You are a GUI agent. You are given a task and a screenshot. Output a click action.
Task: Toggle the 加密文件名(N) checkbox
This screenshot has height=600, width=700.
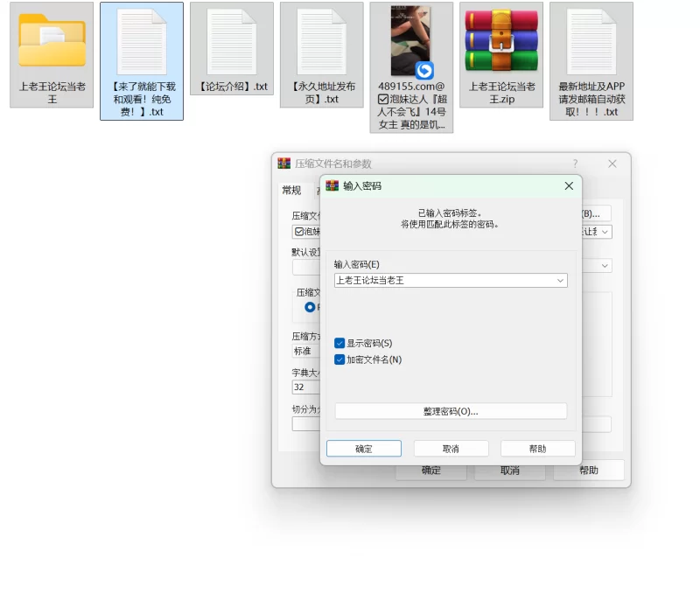coord(339,359)
